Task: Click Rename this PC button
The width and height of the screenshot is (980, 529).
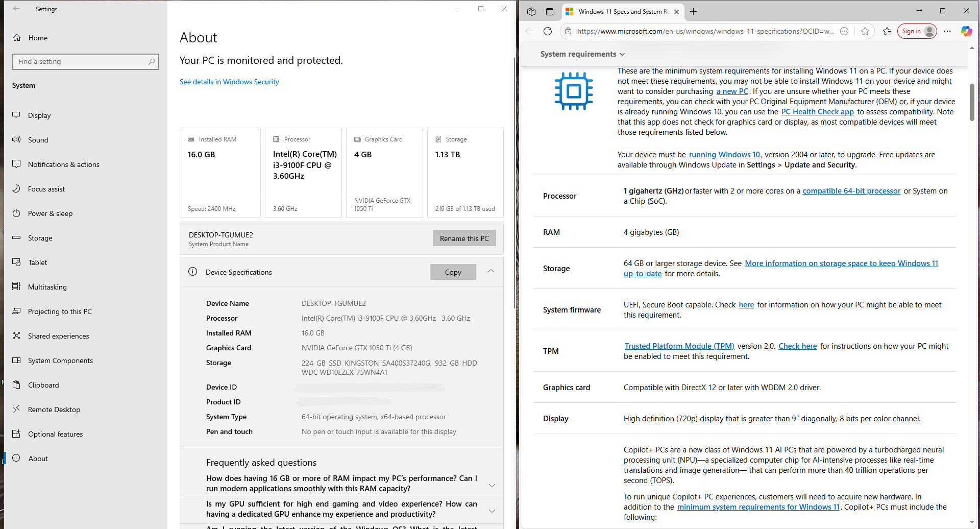Action: [464, 238]
